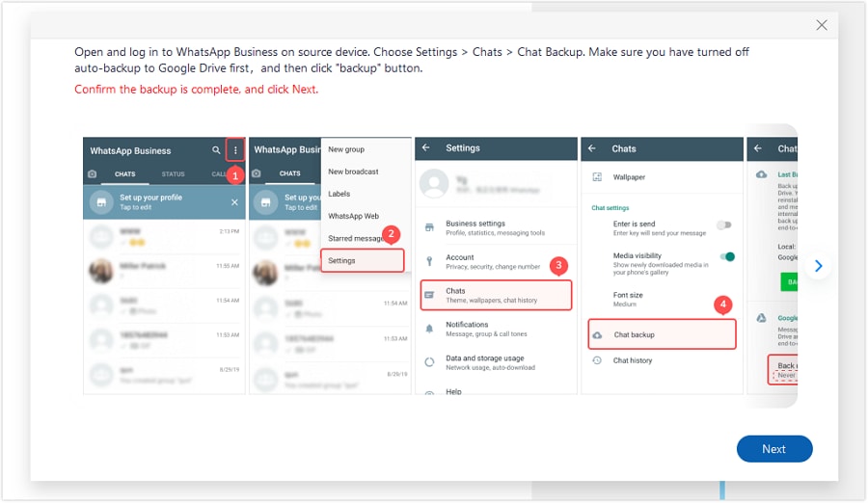Open the Miller Patrick chat in first screenshot
This screenshot has height=503, width=868.
pos(164,271)
